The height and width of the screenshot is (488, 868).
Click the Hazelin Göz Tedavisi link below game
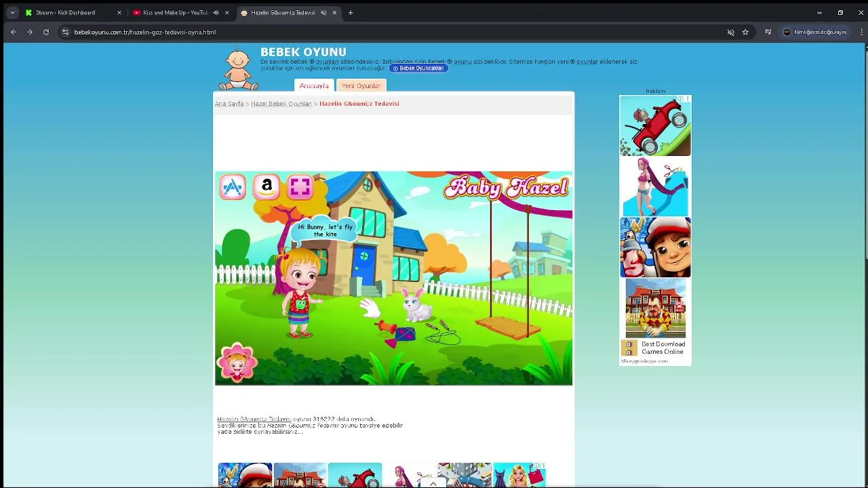[254, 420]
